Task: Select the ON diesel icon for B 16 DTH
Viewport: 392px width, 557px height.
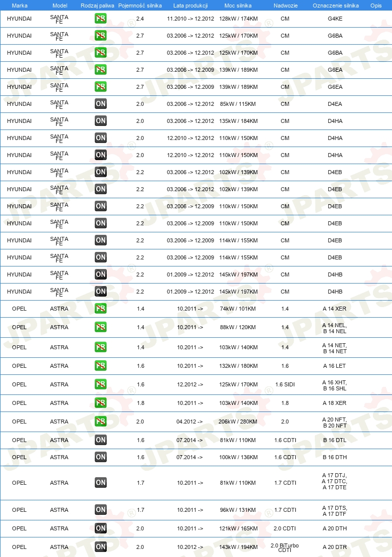Action: click(x=101, y=457)
